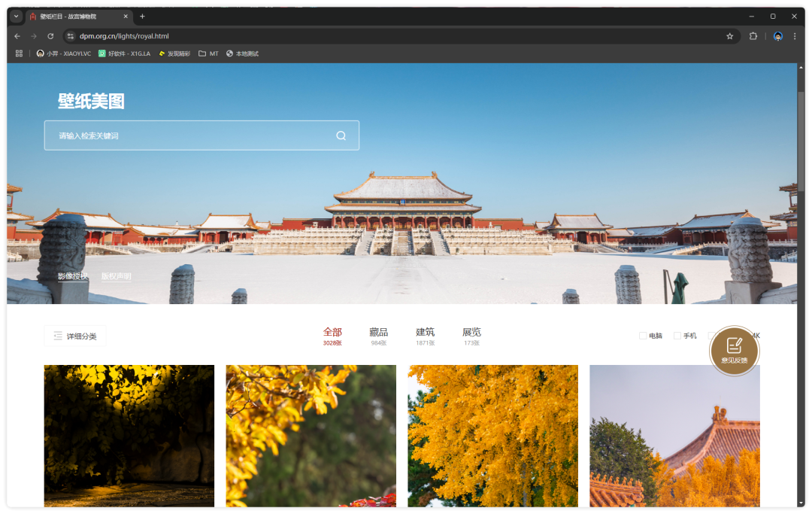This screenshot has width=812, height=514.
Task: View site information icon in address bar
Action: point(71,36)
